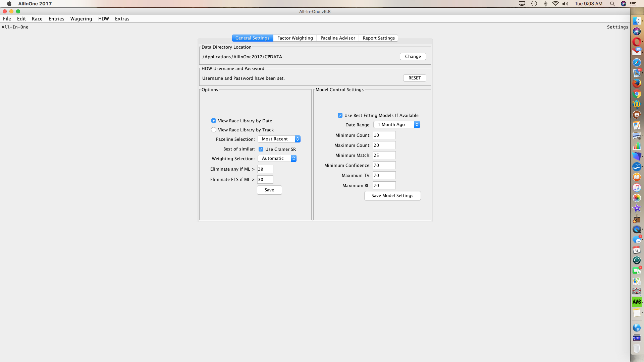Launch Firefox from the dock

tap(637, 83)
